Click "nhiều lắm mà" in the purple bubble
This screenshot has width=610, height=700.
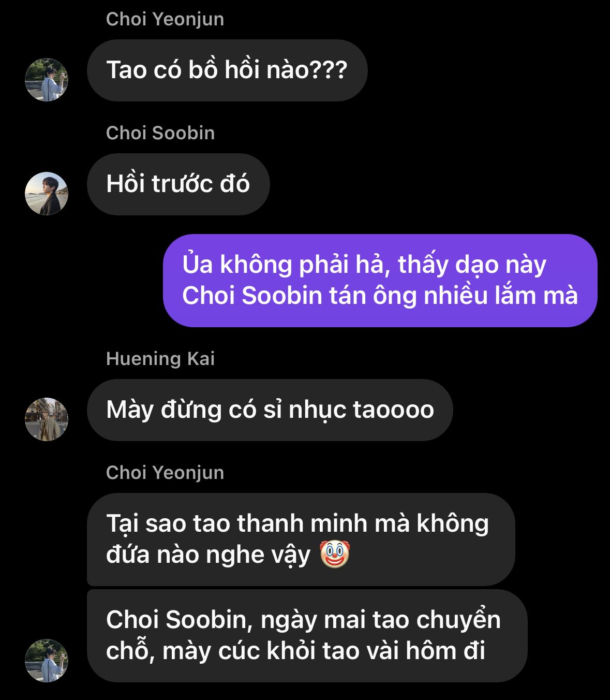501,296
